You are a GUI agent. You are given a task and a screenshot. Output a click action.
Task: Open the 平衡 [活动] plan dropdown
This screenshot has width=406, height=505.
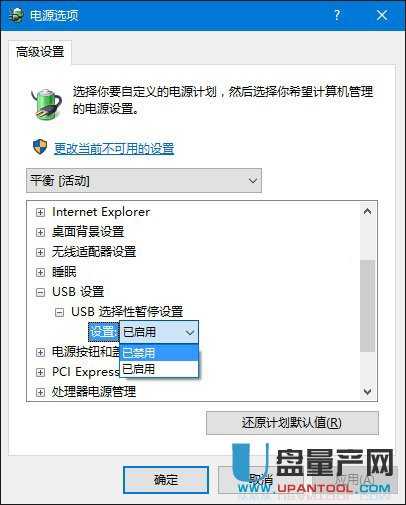pyautogui.click(x=144, y=181)
